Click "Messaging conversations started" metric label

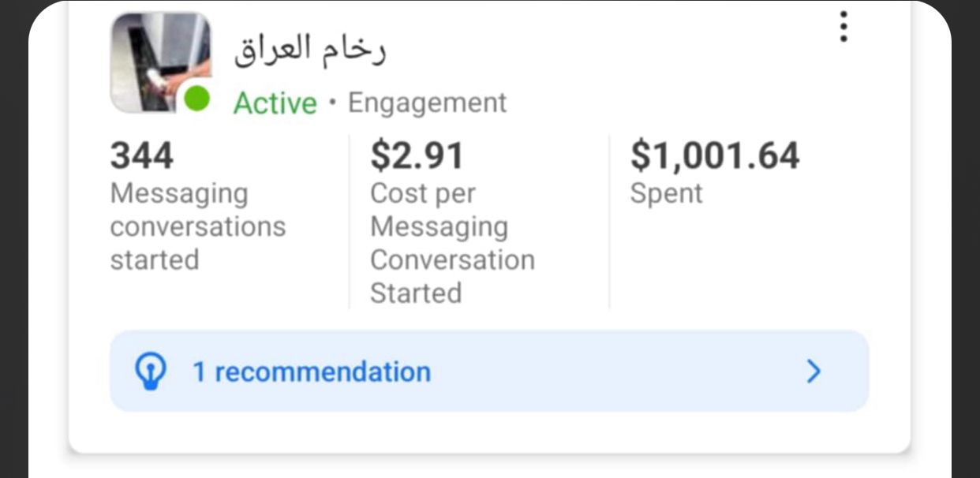(x=197, y=226)
